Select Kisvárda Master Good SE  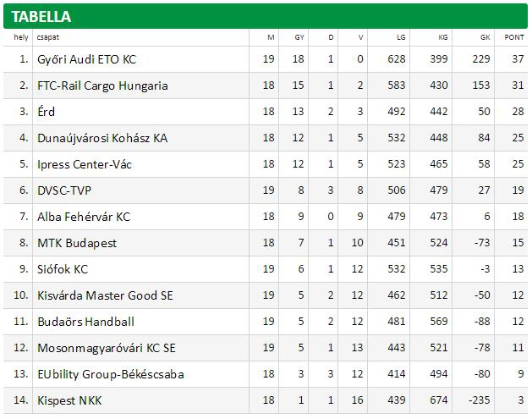(x=105, y=295)
